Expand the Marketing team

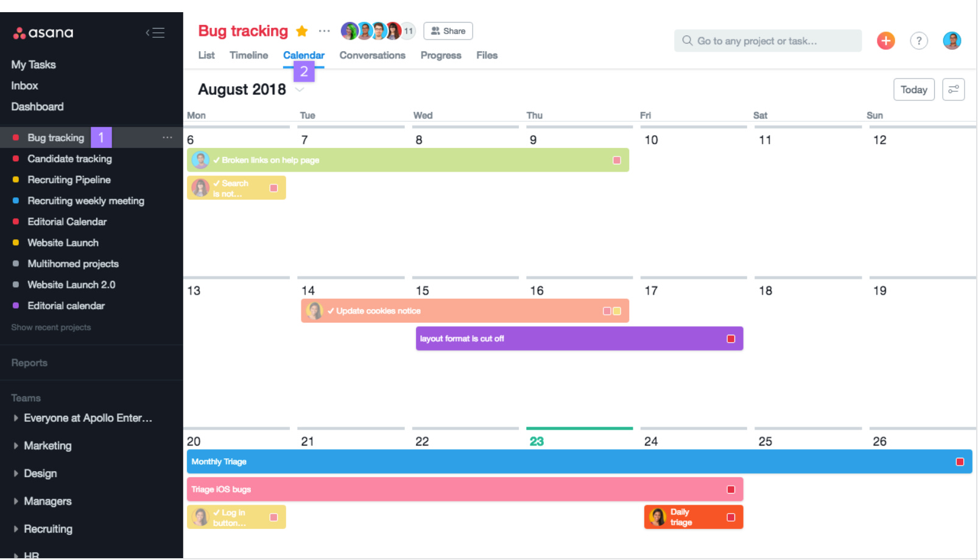(x=16, y=446)
